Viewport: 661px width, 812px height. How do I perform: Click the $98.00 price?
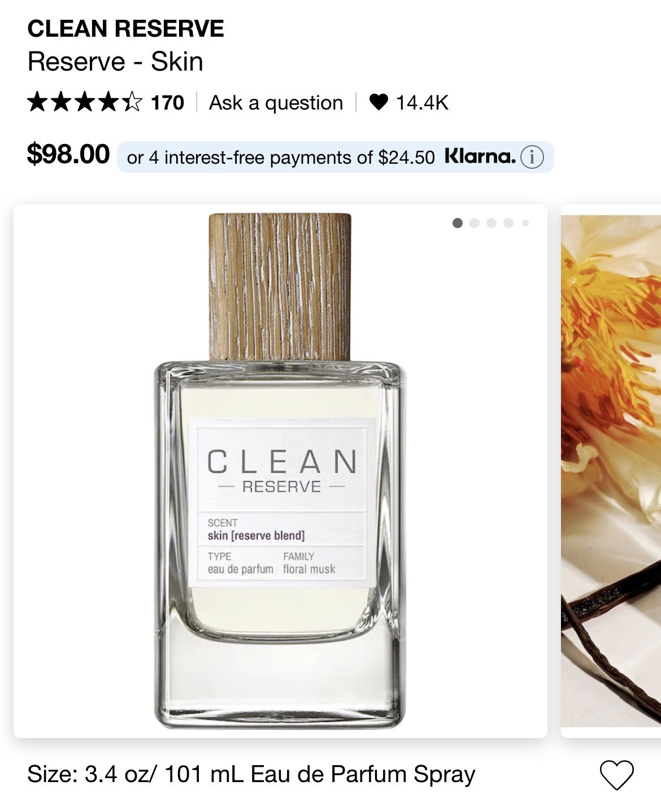[x=68, y=154]
